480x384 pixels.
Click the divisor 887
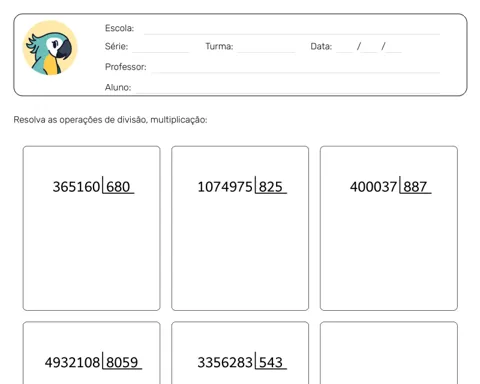point(415,187)
